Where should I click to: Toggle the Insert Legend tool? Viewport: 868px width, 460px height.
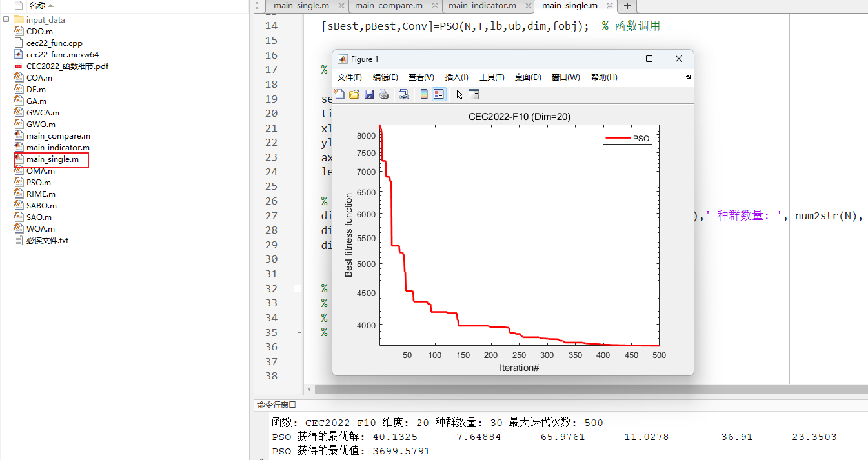(x=439, y=94)
